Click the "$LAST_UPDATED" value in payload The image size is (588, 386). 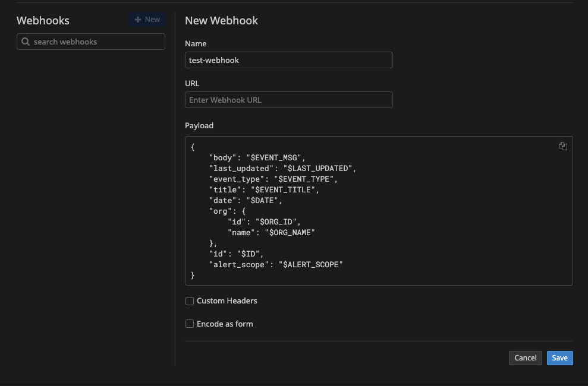[317, 169]
